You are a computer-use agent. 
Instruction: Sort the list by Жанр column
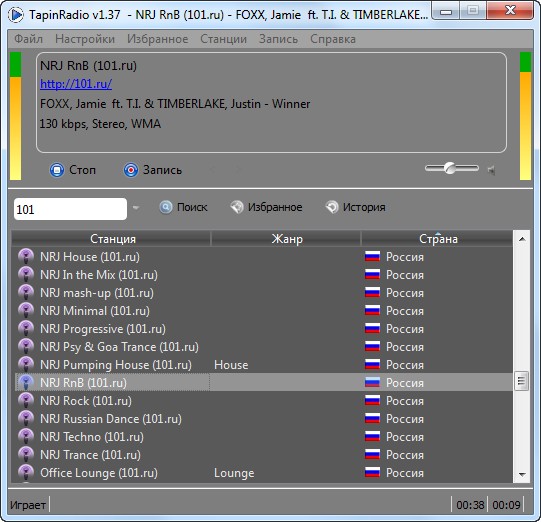click(x=286, y=239)
